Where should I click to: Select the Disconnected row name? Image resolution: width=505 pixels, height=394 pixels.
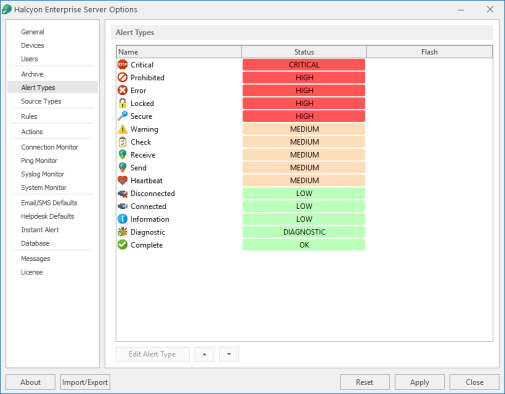[x=153, y=194]
